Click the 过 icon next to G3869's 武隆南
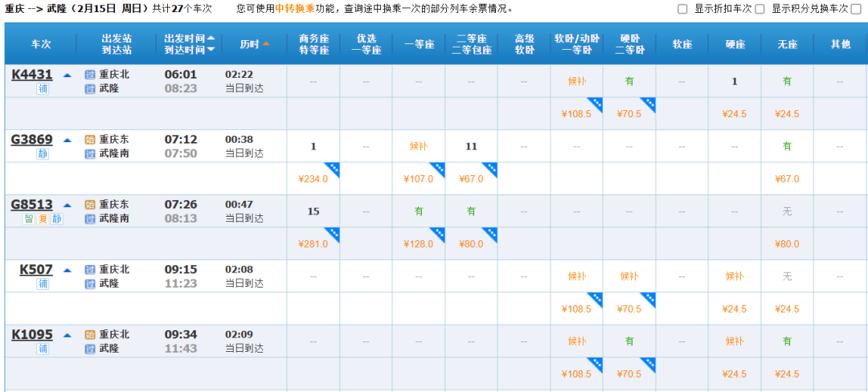This screenshot has height=392, width=868. point(90,153)
